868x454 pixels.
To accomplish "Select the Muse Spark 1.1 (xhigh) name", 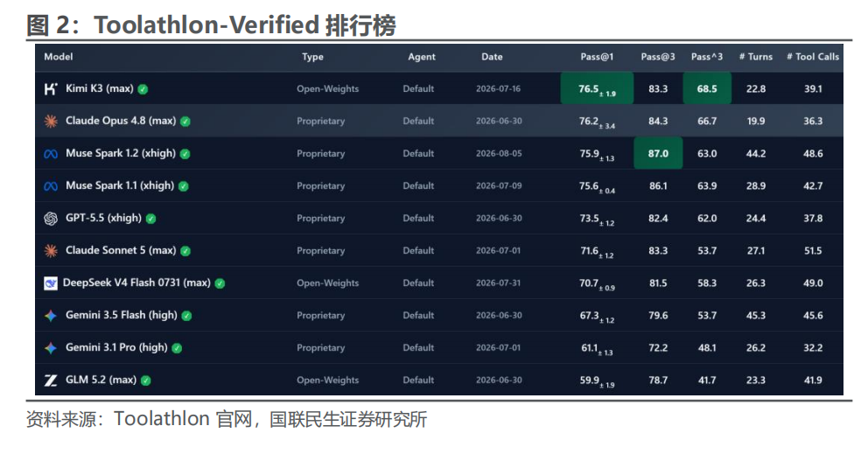I will coord(120,185).
